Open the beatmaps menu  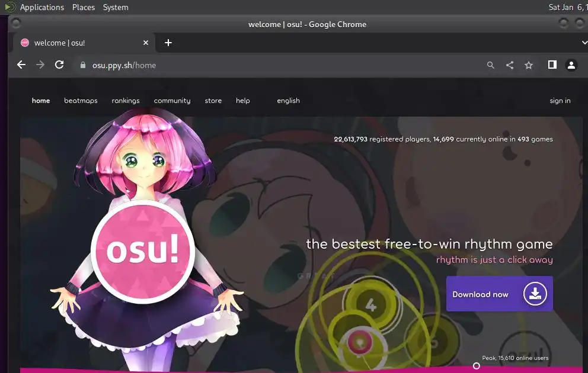tap(81, 101)
